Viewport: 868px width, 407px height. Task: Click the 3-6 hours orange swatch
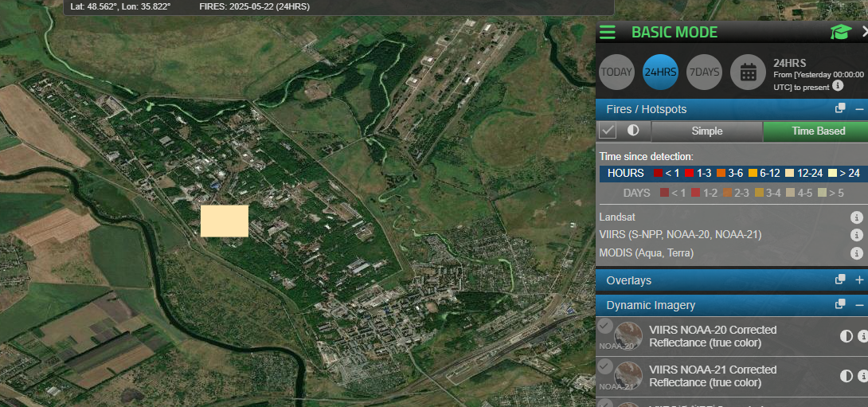721,174
